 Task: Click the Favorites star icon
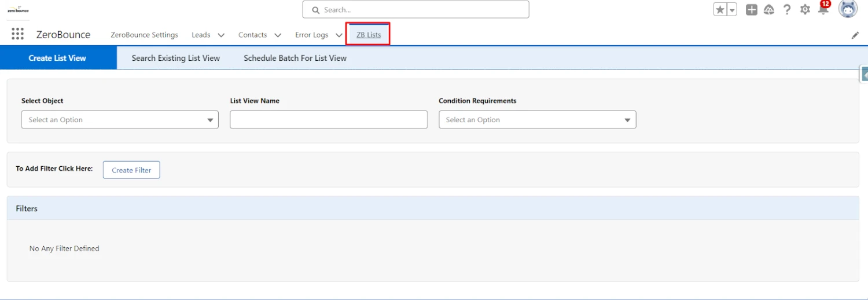(x=720, y=10)
